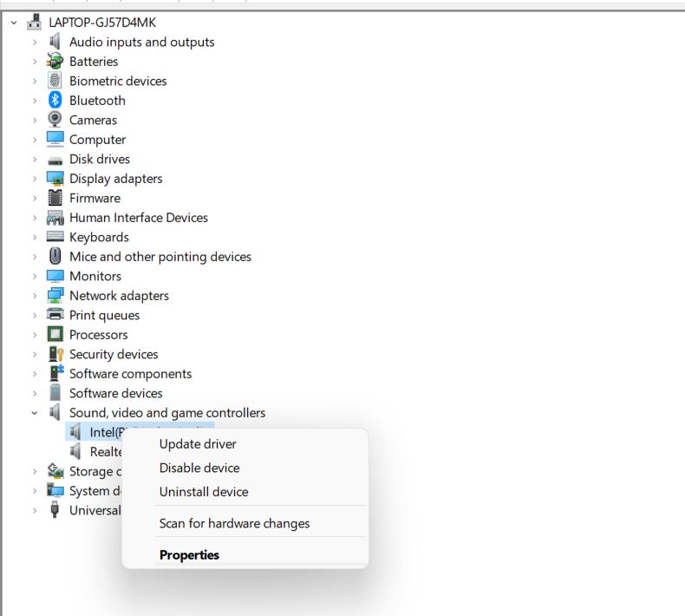
Task: Click the Firmware category icon
Action: point(55,198)
